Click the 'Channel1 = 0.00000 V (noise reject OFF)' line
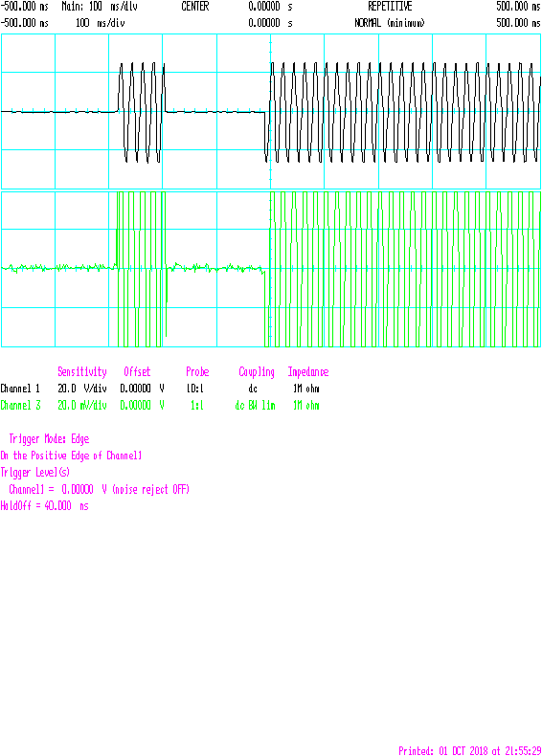542x756 pixels. point(99,489)
